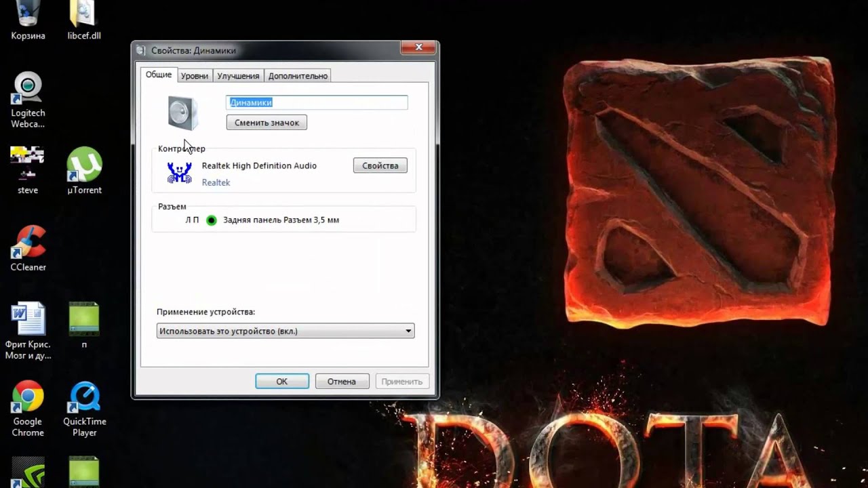Image resolution: width=868 pixels, height=488 pixels.
Task: Confirm the dialog with OK
Action: coord(282,382)
